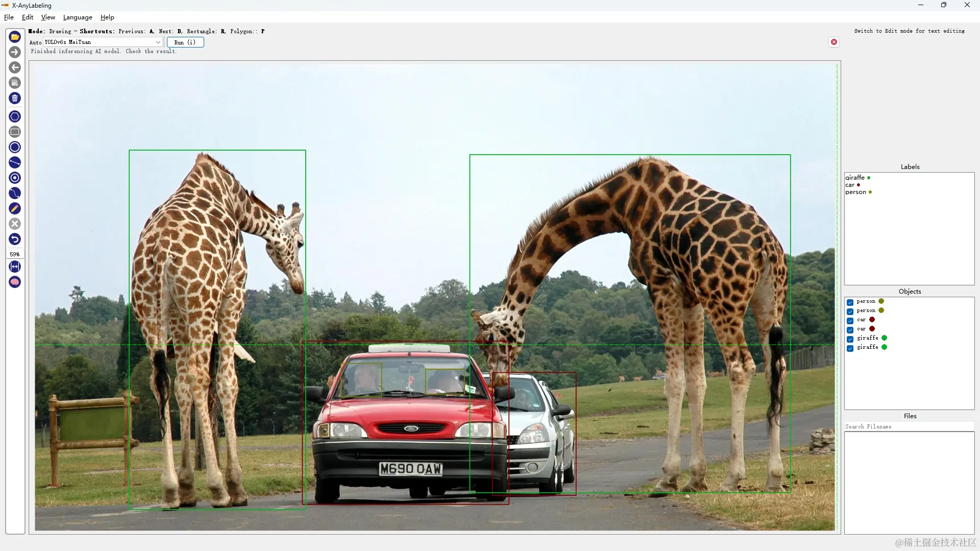The width and height of the screenshot is (980, 551).
Task: Open an image file with the folder icon
Action: click(15, 37)
